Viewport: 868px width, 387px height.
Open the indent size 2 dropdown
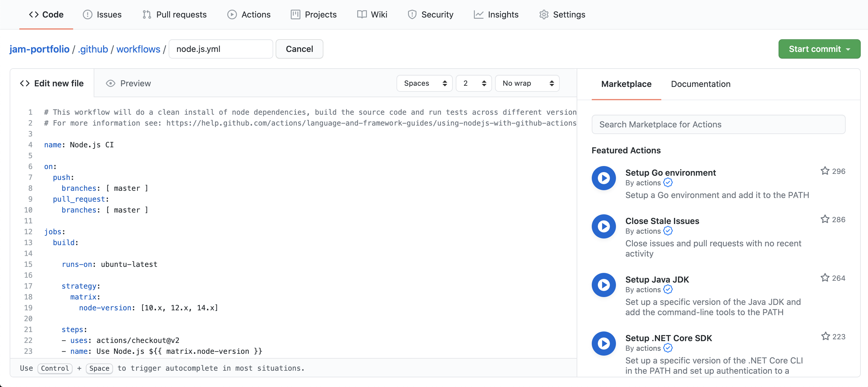point(473,83)
